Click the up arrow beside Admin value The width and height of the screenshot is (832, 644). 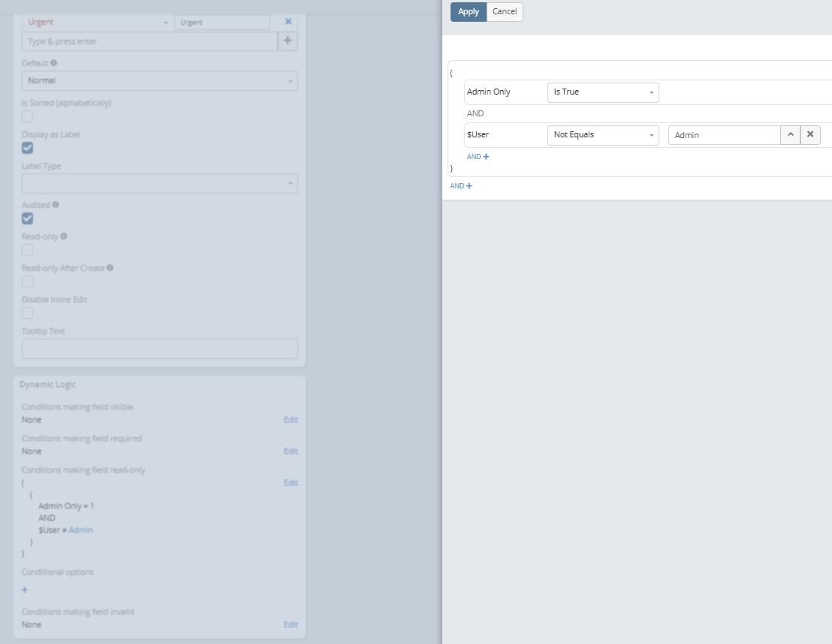point(790,135)
